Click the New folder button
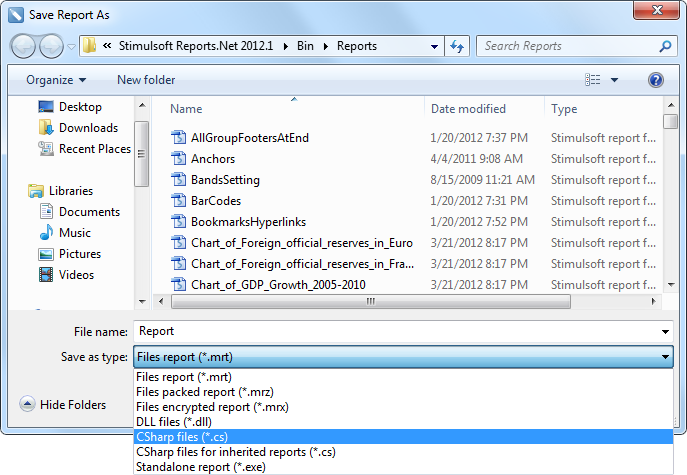Screen dimensions: 687x475 point(146,80)
